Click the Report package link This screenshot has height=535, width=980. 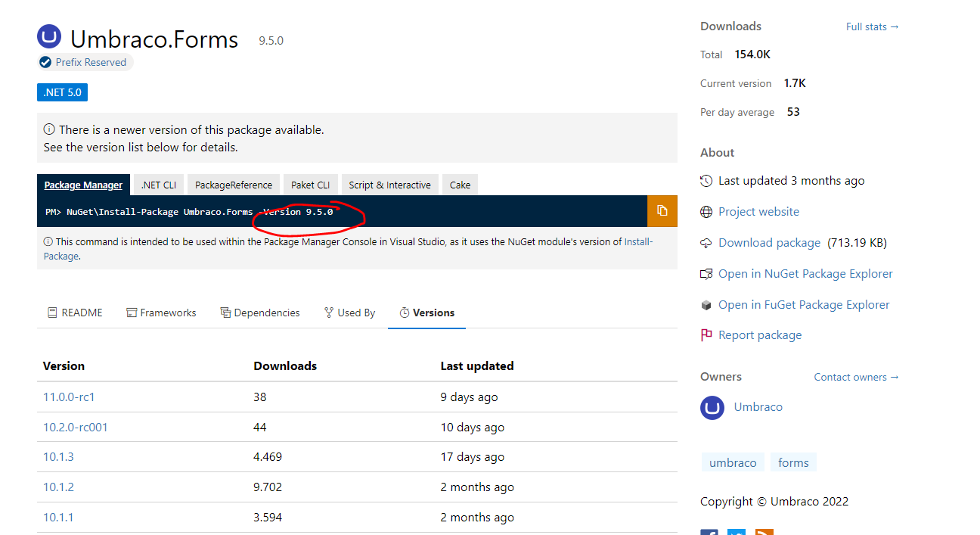click(760, 335)
